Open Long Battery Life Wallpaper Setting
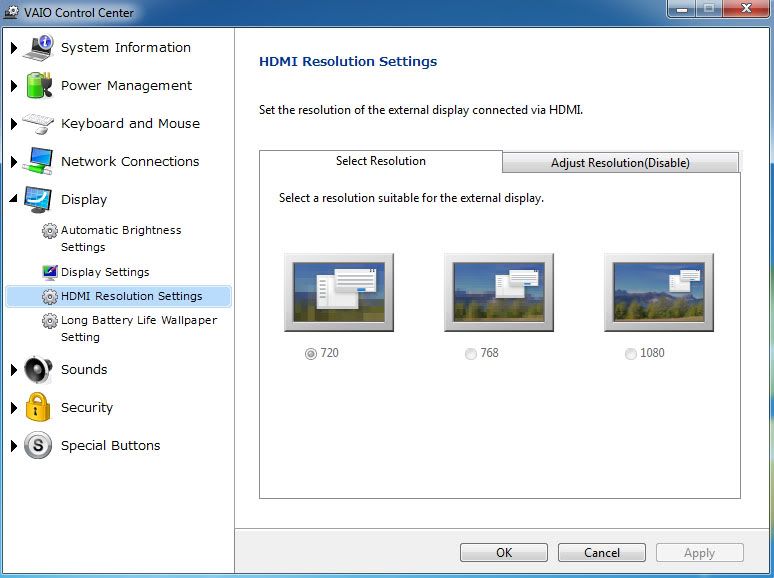Screen dimensions: 774x578 coord(139,328)
